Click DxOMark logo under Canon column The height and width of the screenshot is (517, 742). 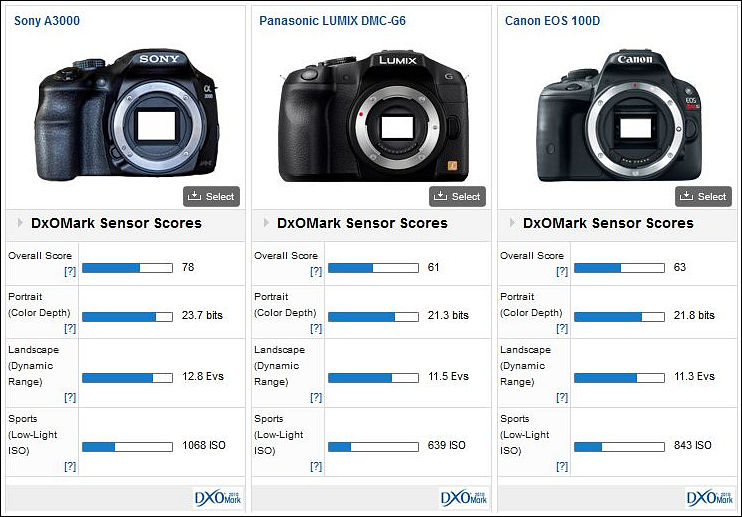click(710, 498)
